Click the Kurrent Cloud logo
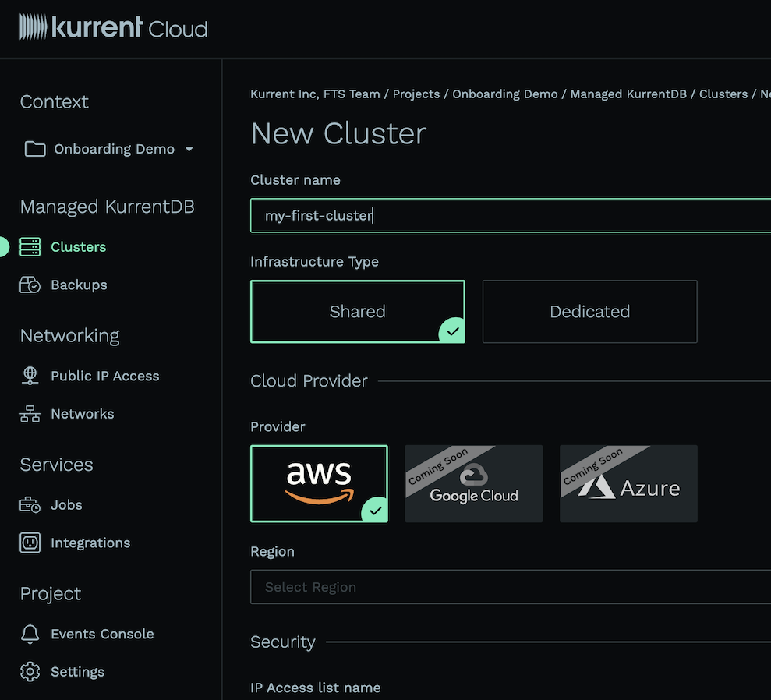This screenshot has width=771, height=700. 114,27
